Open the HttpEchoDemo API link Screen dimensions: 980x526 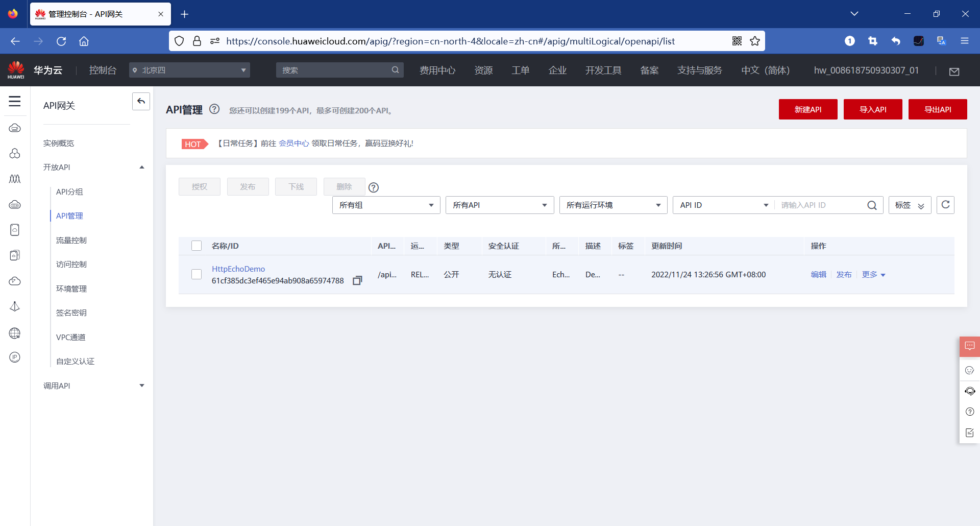coord(238,269)
